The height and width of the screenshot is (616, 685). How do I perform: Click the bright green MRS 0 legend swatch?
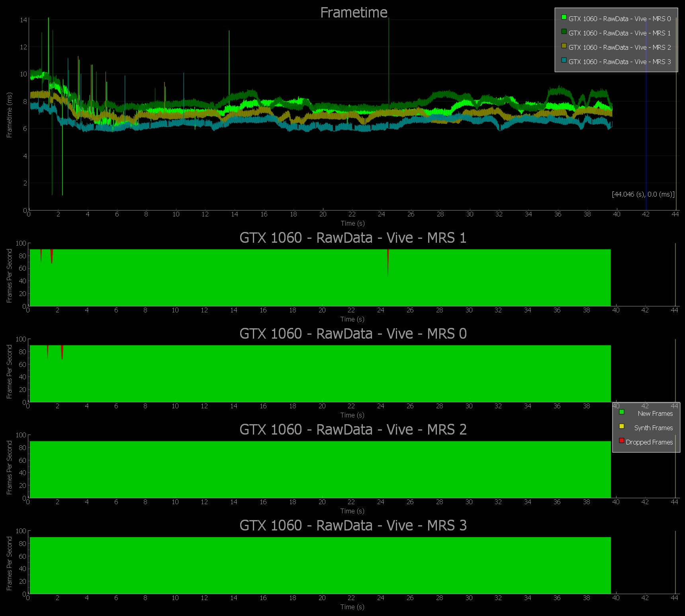coord(564,17)
